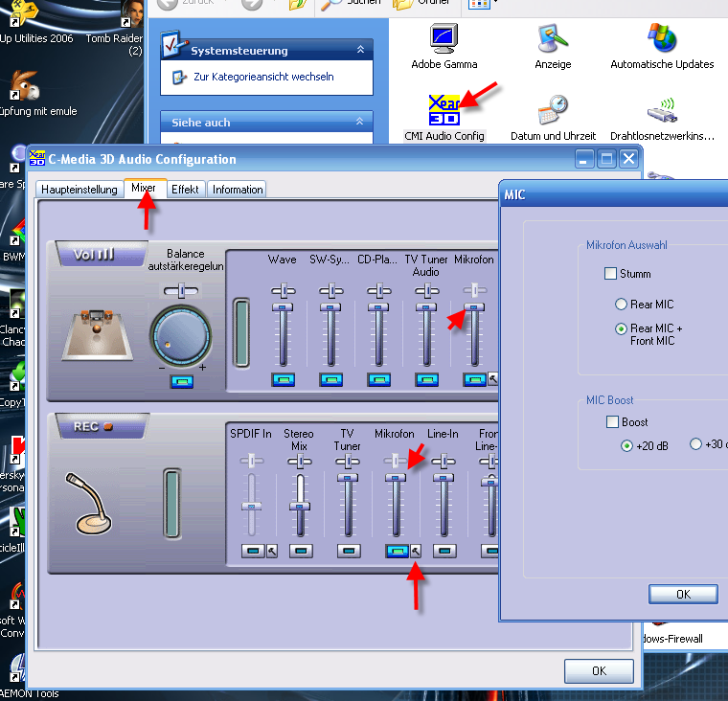
Task: Click OK in the MIC dialog
Action: (x=682, y=594)
